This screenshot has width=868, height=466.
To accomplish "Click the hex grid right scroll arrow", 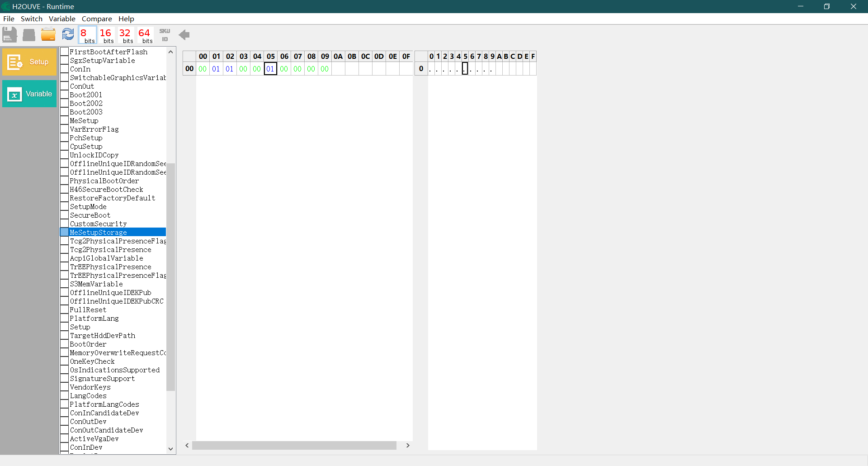I will coord(408,446).
